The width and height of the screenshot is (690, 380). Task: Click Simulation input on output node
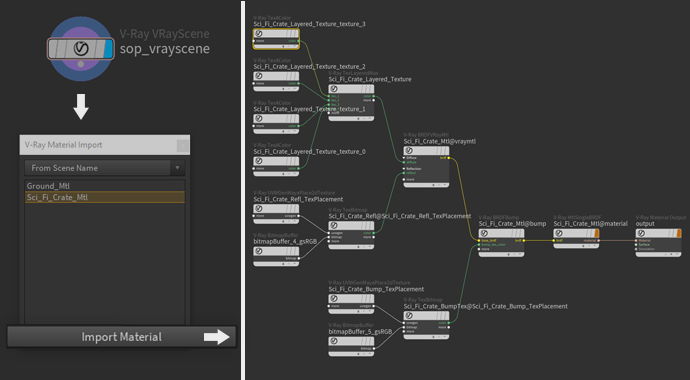[637, 249]
